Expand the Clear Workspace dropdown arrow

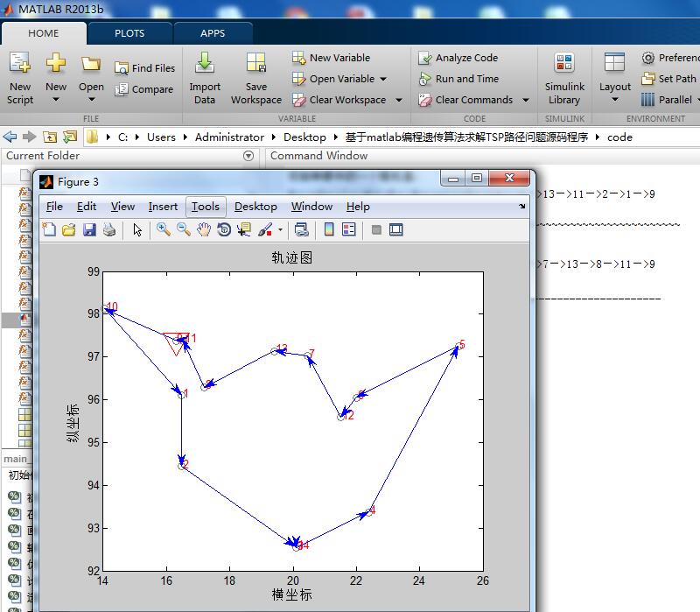(399, 100)
